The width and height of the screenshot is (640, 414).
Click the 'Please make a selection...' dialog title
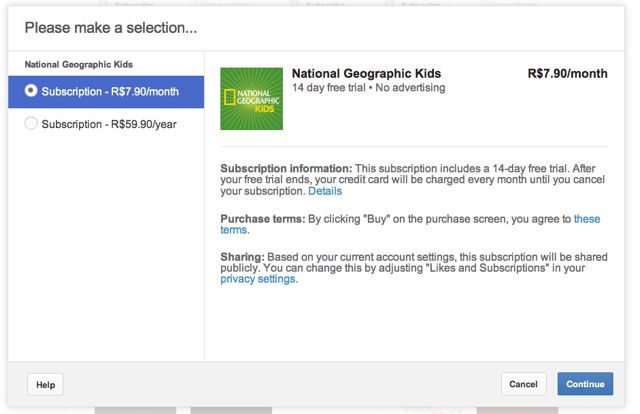[x=111, y=28]
